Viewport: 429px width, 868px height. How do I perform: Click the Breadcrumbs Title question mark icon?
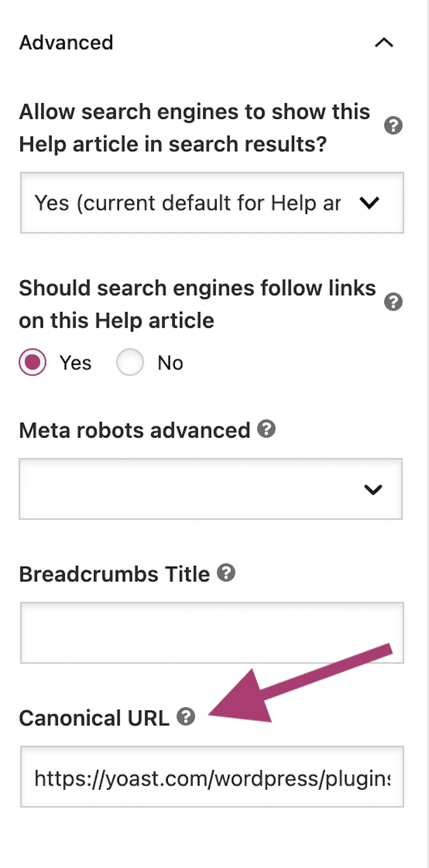[x=227, y=573]
